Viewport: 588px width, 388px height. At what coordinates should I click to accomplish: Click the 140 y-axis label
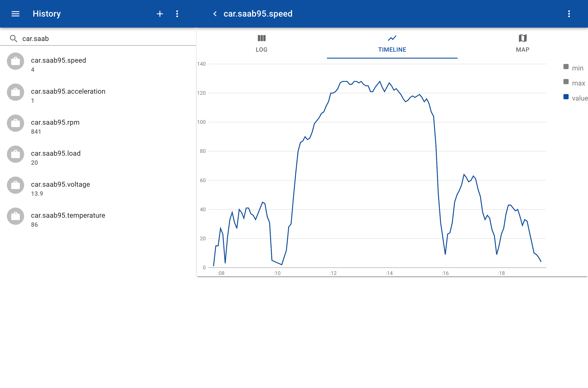coord(201,64)
